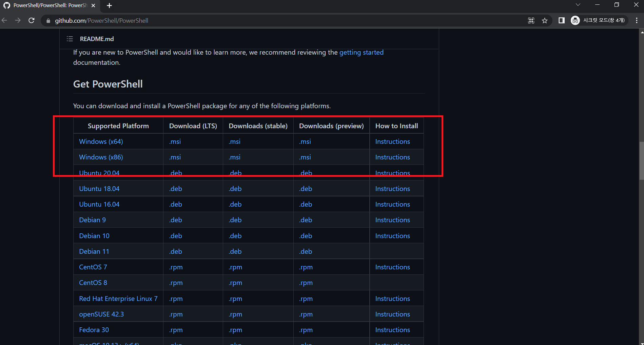Viewport: 644px width, 345px height.
Task: Open Instructions for Ubuntu 16.04
Action: click(392, 204)
